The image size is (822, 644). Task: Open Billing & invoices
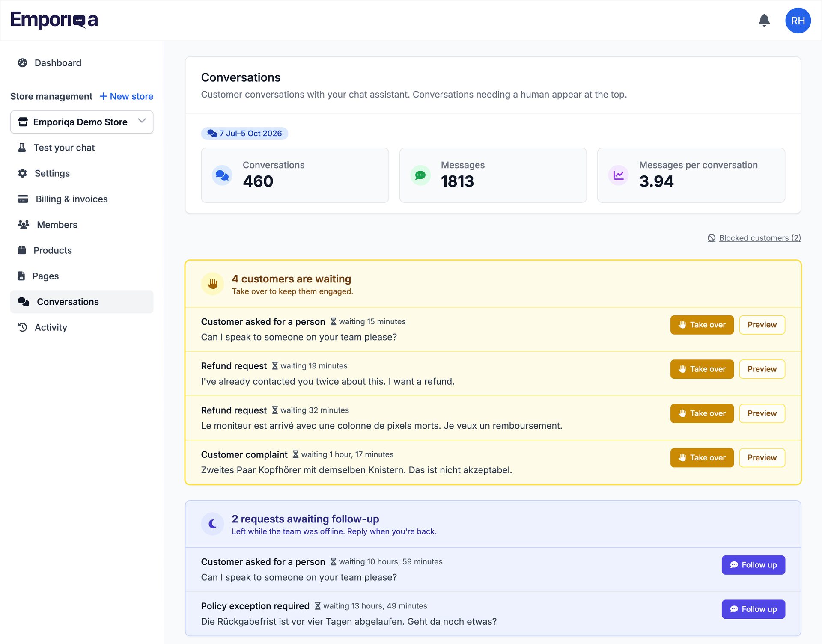pyautogui.click(x=82, y=199)
